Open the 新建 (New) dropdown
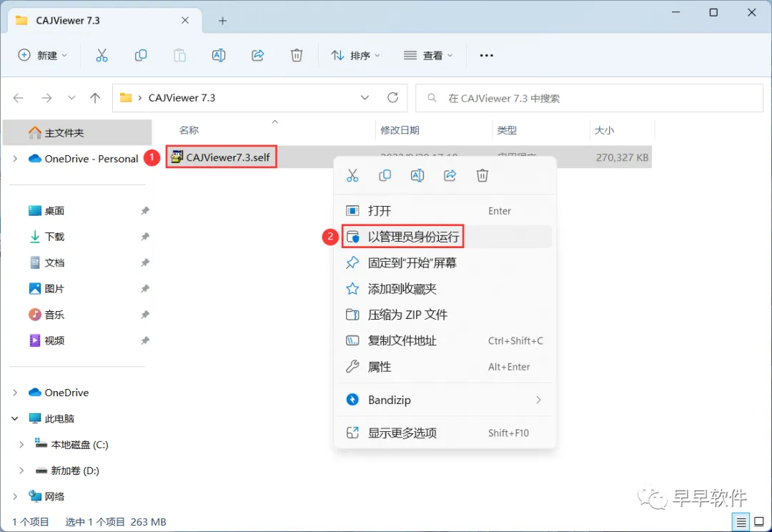Viewport: 772px width, 532px height. (x=42, y=55)
